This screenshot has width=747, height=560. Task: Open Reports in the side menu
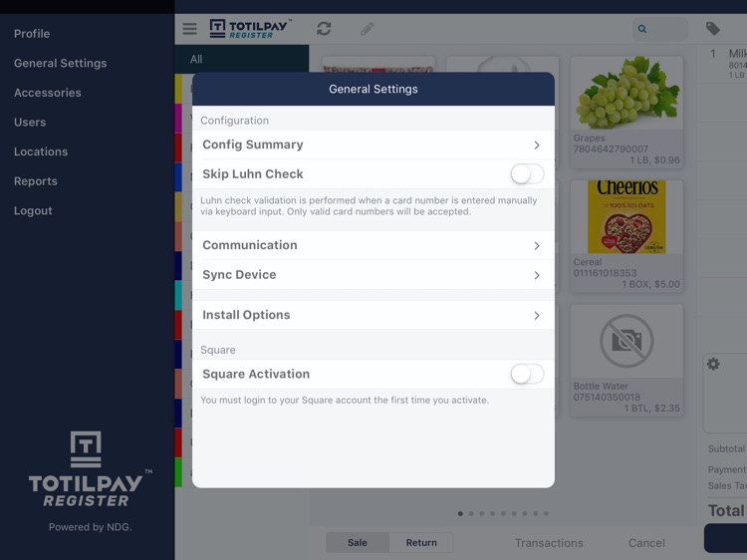(x=36, y=181)
